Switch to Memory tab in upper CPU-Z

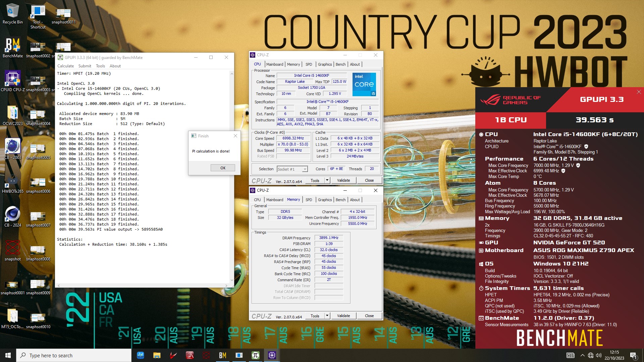click(293, 64)
